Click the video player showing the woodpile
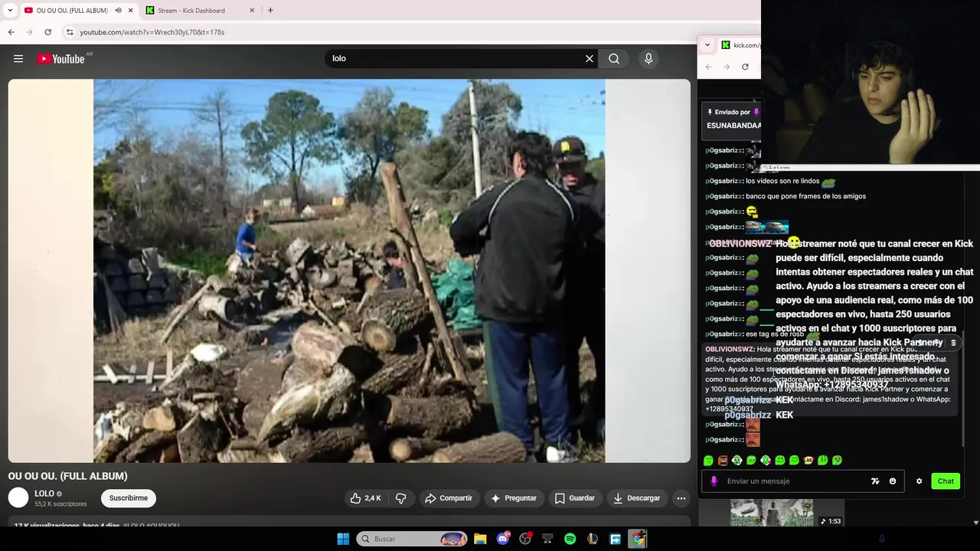The height and width of the screenshot is (551, 980). coord(349,271)
